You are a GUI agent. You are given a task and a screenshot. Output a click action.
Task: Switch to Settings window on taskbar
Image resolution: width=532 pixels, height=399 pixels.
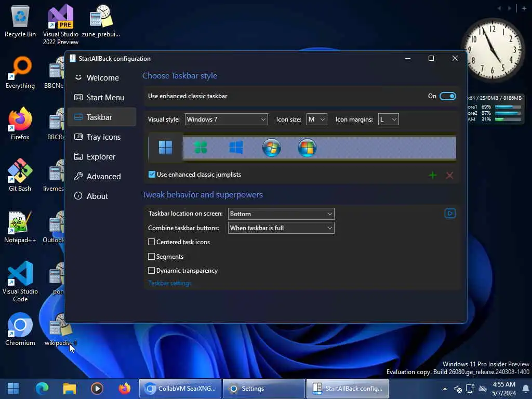[x=263, y=389]
